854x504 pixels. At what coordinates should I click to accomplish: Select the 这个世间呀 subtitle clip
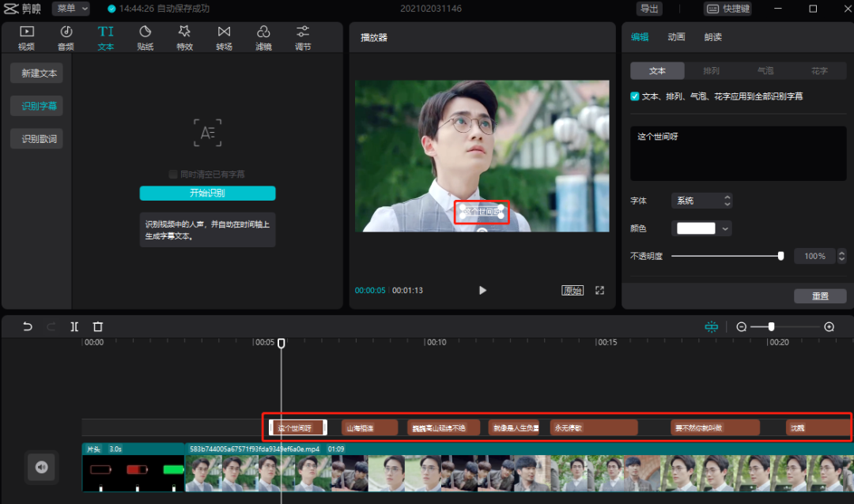pos(298,428)
